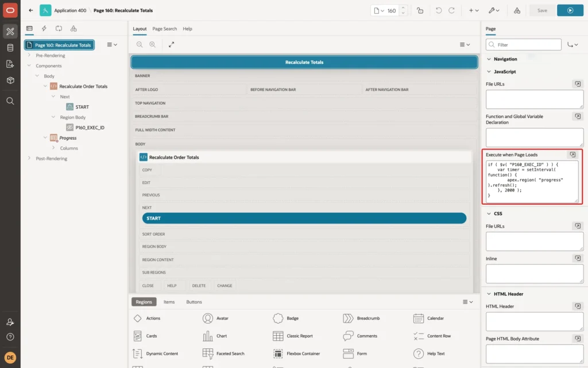Undo the last change
The height and width of the screenshot is (368, 588).
438,10
